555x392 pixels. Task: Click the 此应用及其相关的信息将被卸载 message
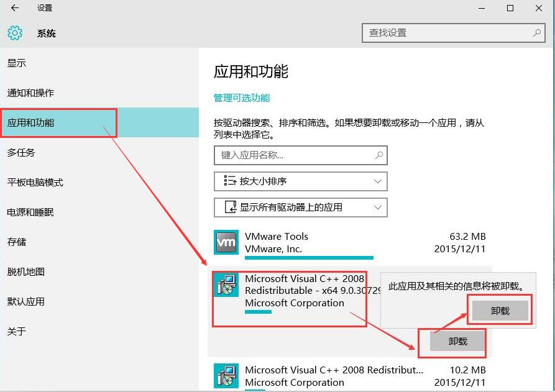click(x=456, y=286)
